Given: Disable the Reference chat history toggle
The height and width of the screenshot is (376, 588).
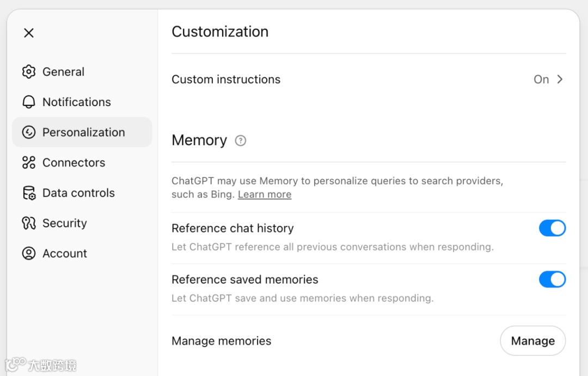Looking at the screenshot, I should [552, 228].
